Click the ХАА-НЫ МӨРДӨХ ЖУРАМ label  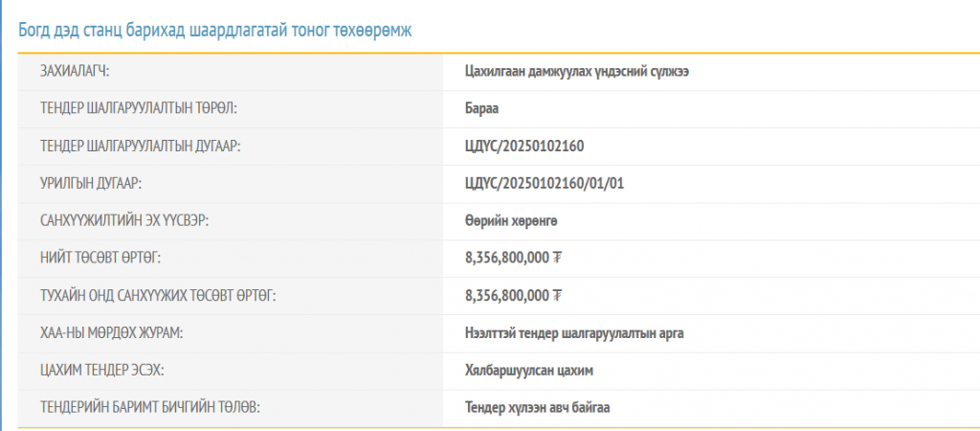111,332
